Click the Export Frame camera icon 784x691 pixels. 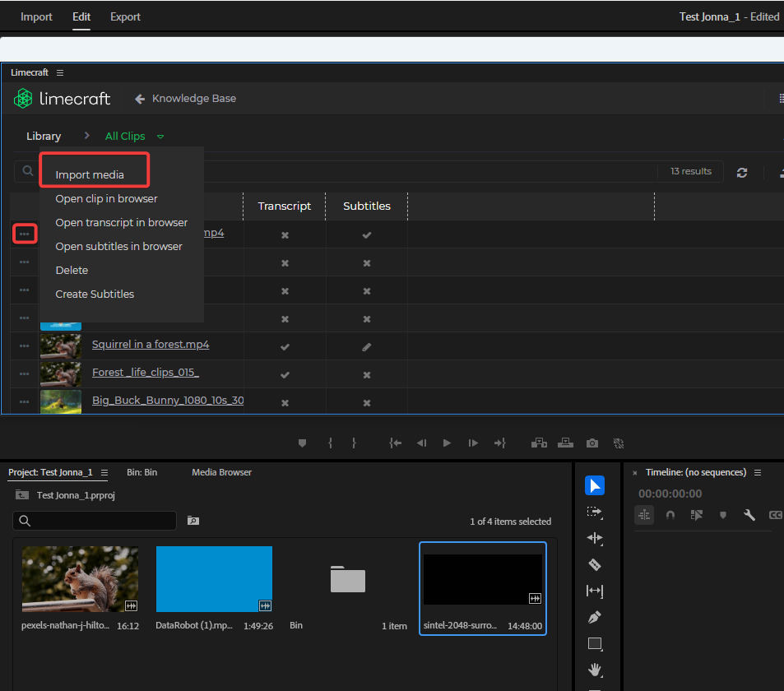coord(591,443)
